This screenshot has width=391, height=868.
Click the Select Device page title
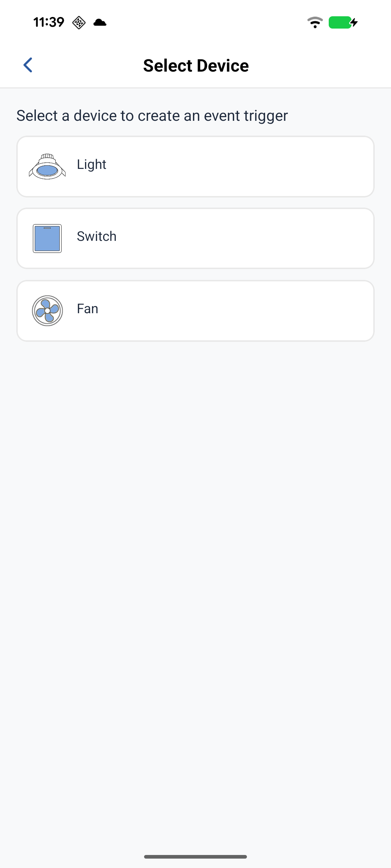196,65
